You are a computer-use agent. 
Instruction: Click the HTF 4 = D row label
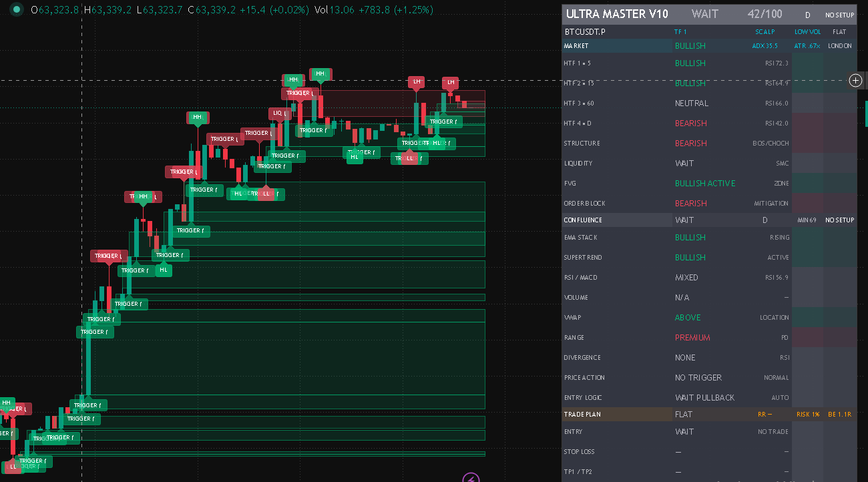pyautogui.click(x=578, y=124)
